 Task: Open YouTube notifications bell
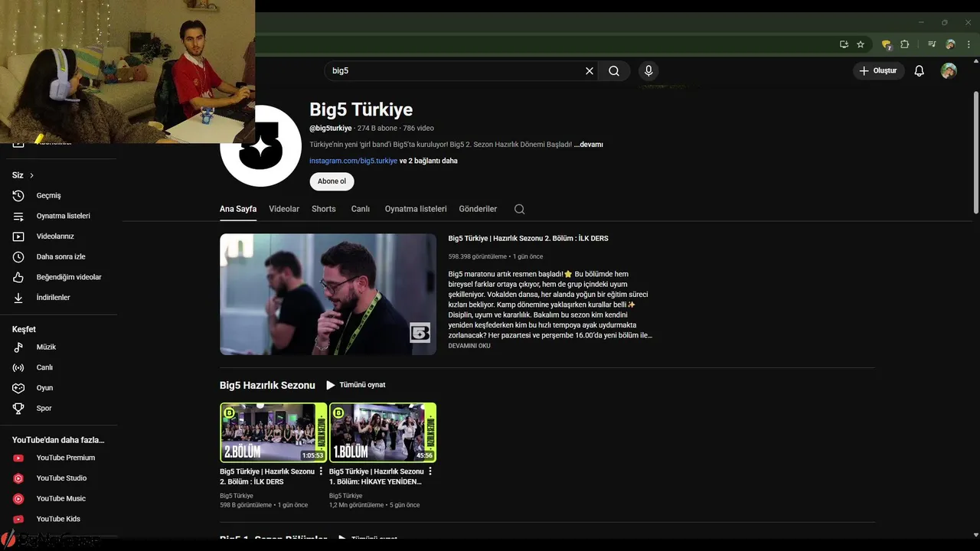tap(920, 70)
